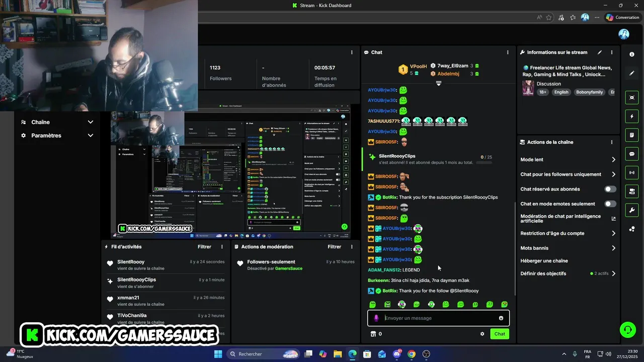
Task: Click the Envoyer un message input field
Action: 438,318
